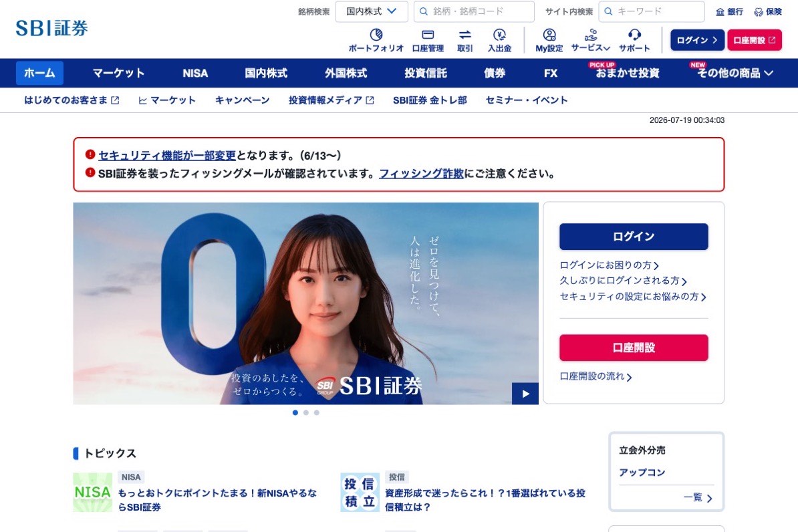
Task: Open 久しぶりにログインされる方 link
Action: click(624, 281)
